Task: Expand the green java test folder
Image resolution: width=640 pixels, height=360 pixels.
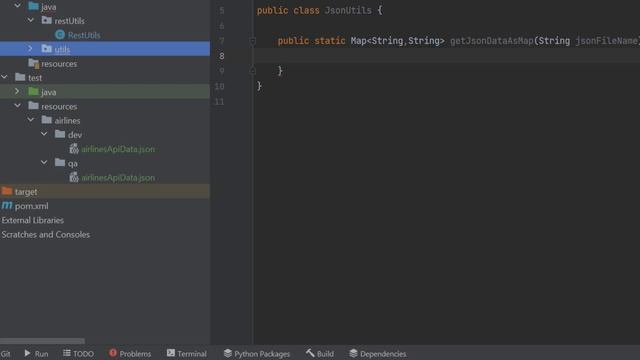Action: 17,91
